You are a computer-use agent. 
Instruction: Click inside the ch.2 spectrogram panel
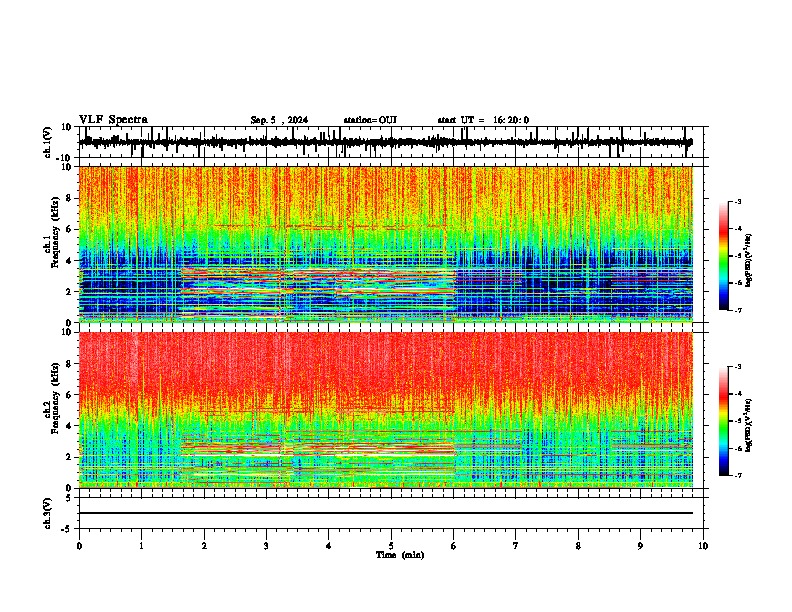pos(385,410)
